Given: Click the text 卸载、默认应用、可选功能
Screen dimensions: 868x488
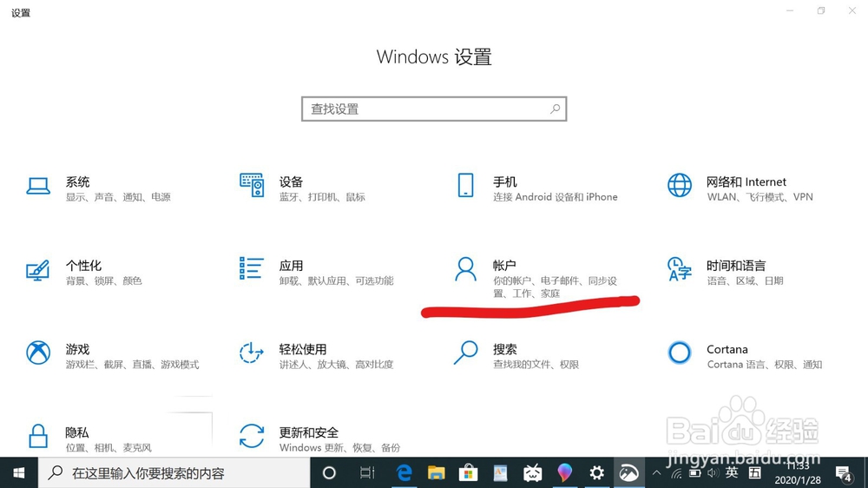Looking at the screenshot, I should pyautogui.click(x=337, y=280).
